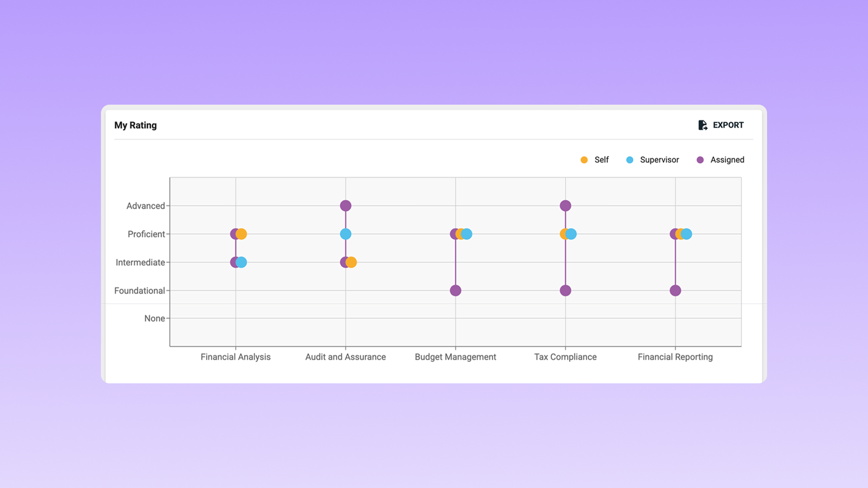This screenshot has height=488, width=868.
Task: Click the Audit and Assurance column label
Action: click(x=346, y=357)
